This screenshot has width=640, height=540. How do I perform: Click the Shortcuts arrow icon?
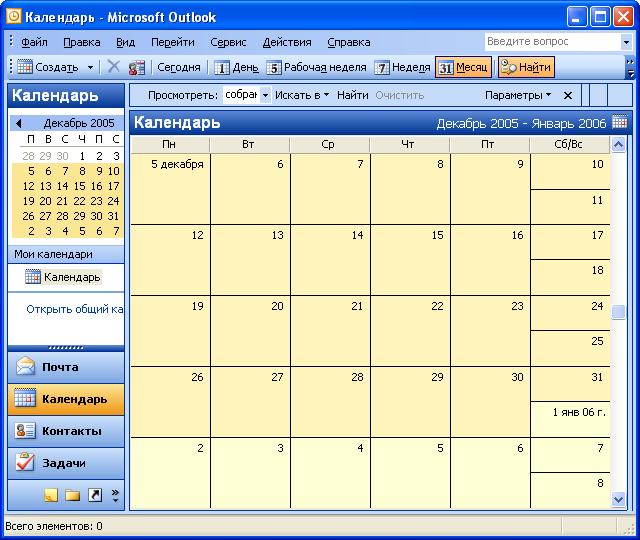tap(95, 495)
